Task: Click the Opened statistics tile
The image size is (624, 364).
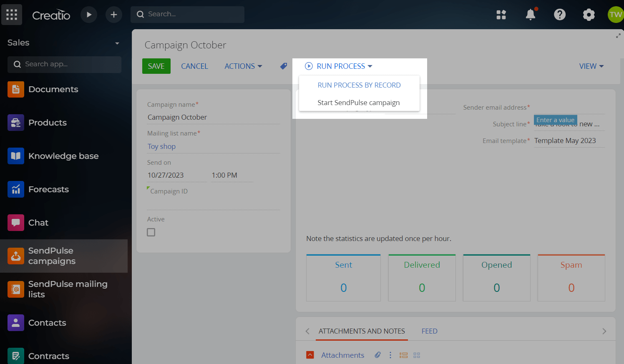Action: (496, 278)
